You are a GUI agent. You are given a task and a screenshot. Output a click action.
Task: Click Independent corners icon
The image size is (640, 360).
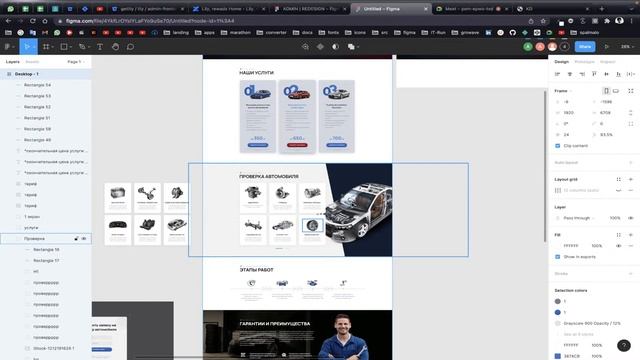pos(631,124)
